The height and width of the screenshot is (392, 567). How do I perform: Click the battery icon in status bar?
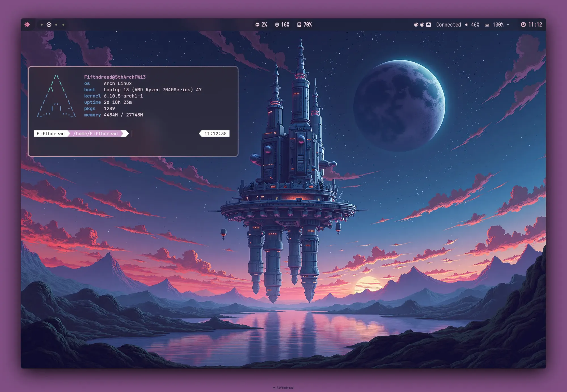487,25
